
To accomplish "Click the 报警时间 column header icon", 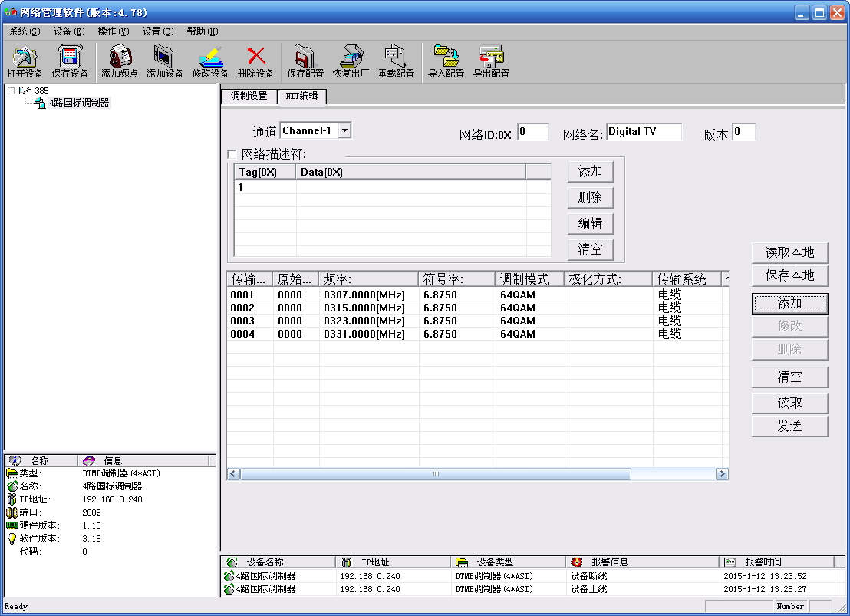I will 730,562.
